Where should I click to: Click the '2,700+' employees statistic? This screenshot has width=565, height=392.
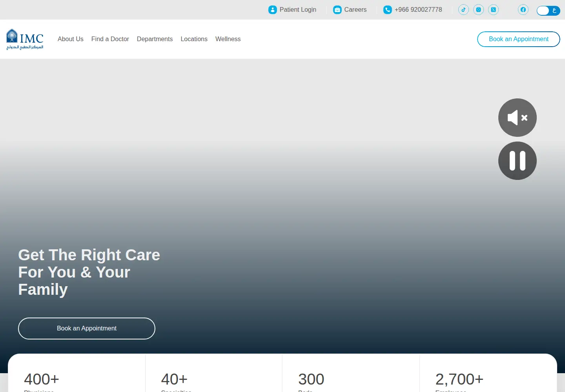click(459, 379)
